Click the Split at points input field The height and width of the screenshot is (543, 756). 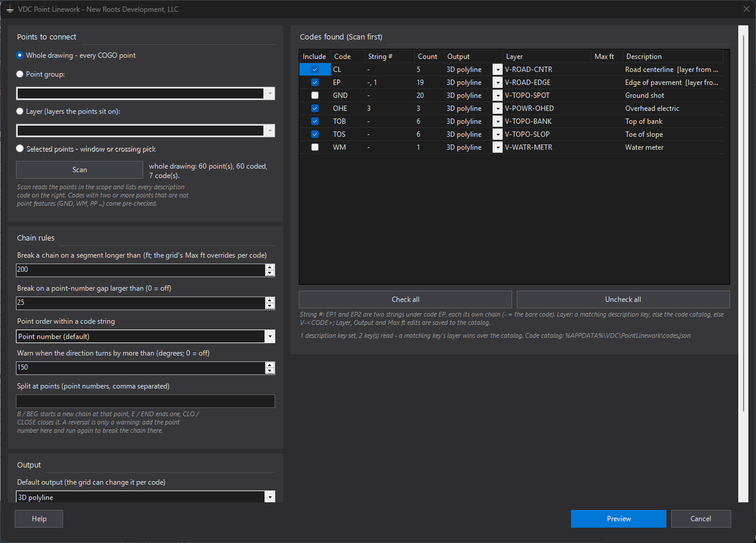(x=146, y=402)
